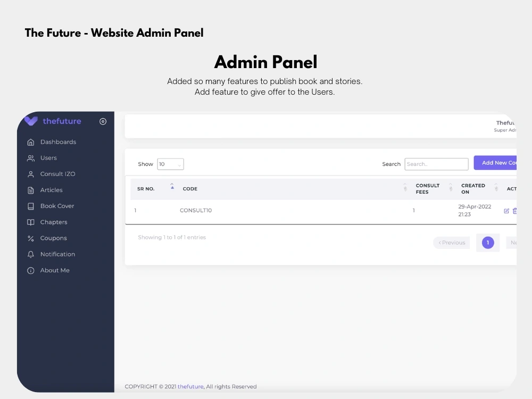Edit the CONSULT10 row with pencil icon
This screenshot has width=532, height=399.
click(x=506, y=211)
